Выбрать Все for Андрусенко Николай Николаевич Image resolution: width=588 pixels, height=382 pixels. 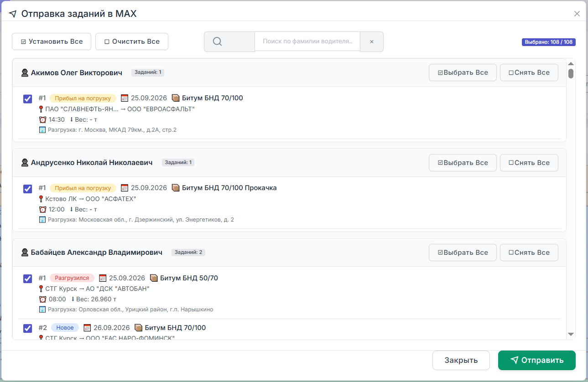pos(463,163)
